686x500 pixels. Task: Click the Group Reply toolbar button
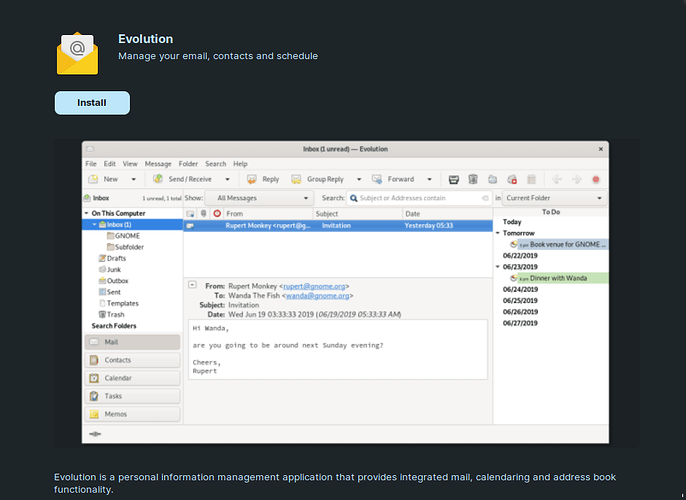coord(318,179)
